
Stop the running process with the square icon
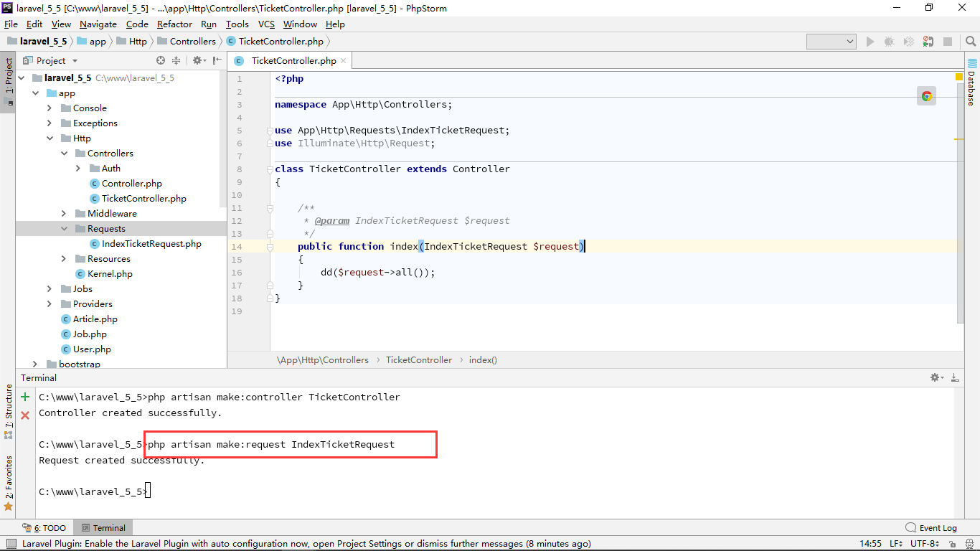click(948, 42)
